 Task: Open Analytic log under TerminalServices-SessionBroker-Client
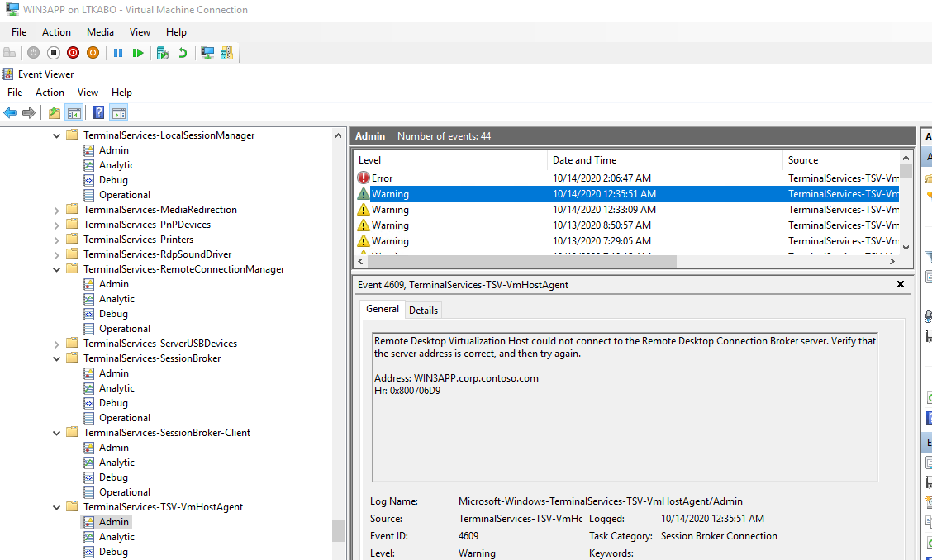tap(116, 463)
